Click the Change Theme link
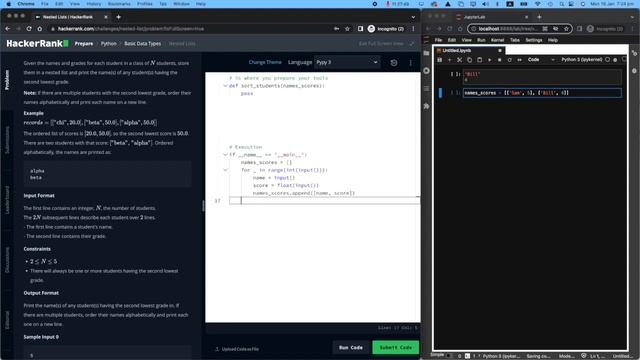Viewport: 640px width, 360px height. click(265, 62)
